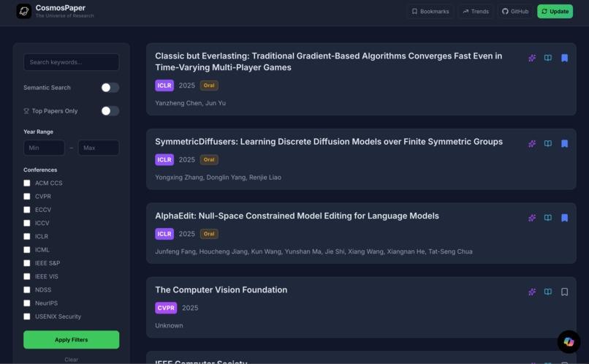This screenshot has height=364, width=589.
Task: Focus the Search keywords field
Action: (72, 62)
